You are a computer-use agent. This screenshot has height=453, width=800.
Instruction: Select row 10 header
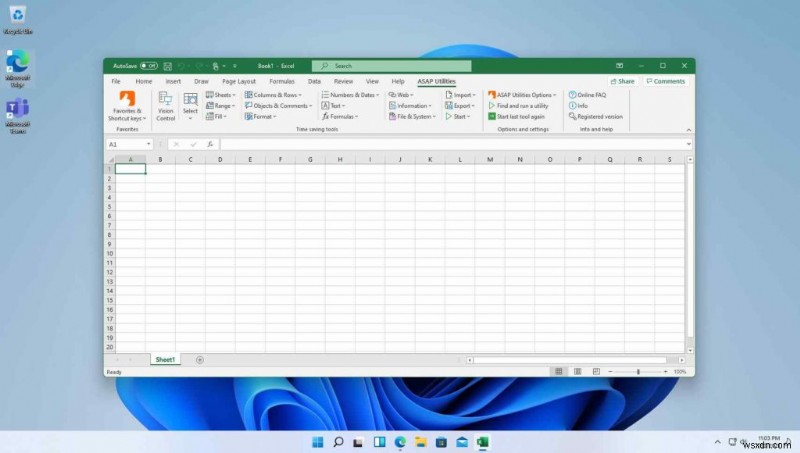point(110,254)
